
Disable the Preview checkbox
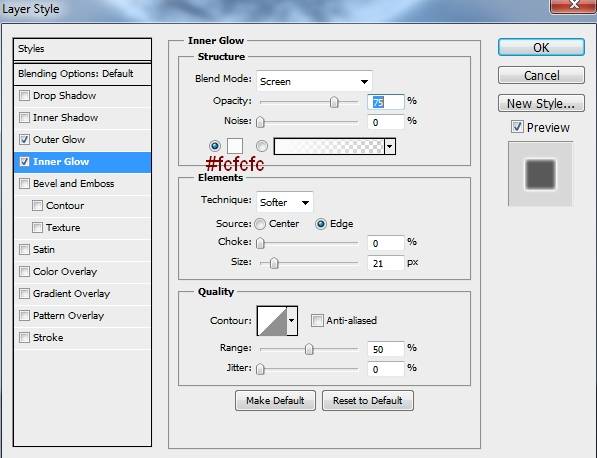[x=517, y=127]
